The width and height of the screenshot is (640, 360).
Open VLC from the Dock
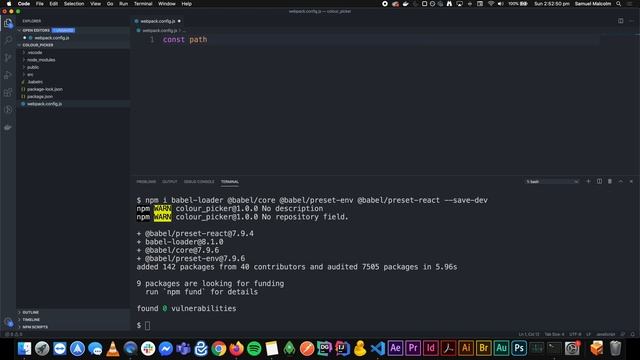tap(113, 349)
